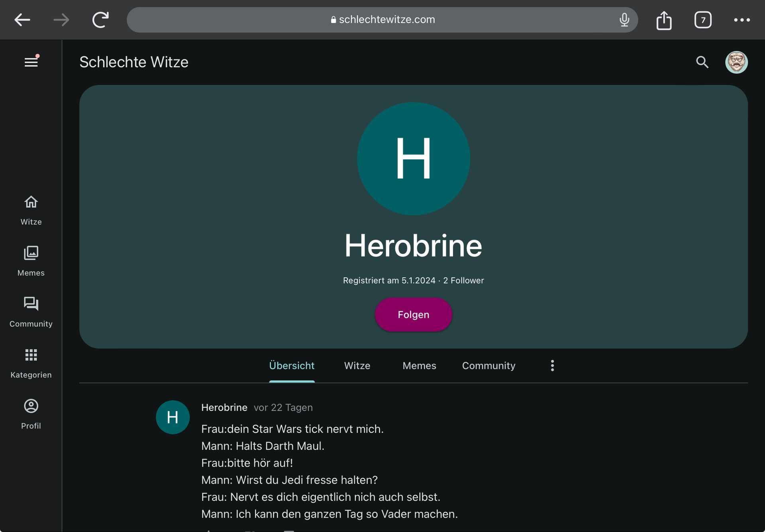This screenshot has height=532, width=765.
Task: Open the tab switcher showing 7
Action: [x=703, y=20]
